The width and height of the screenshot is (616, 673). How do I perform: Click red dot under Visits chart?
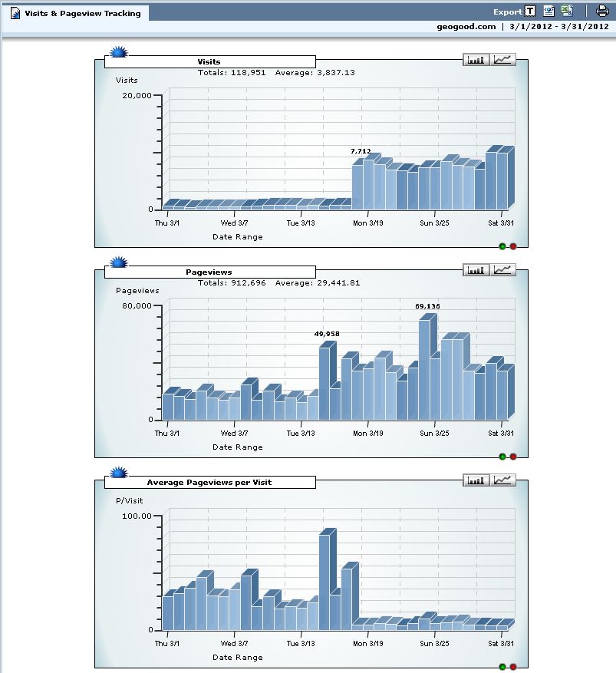(x=513, y=246)
